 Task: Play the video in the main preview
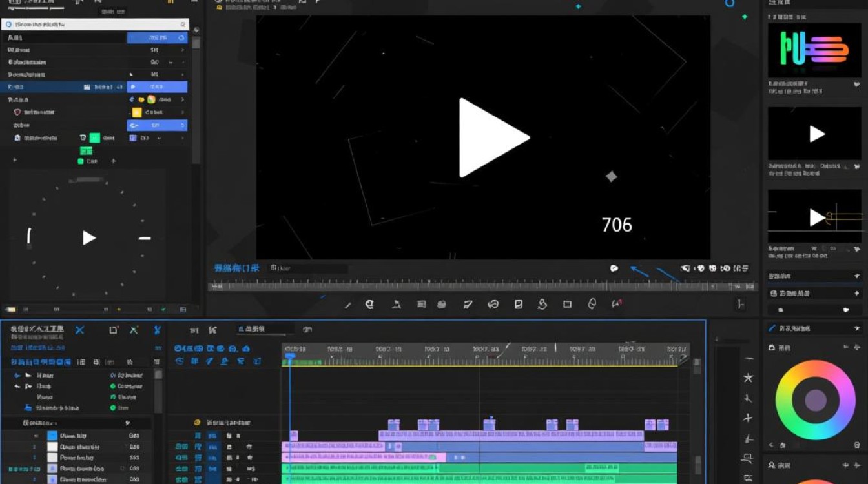pos(494,137)
